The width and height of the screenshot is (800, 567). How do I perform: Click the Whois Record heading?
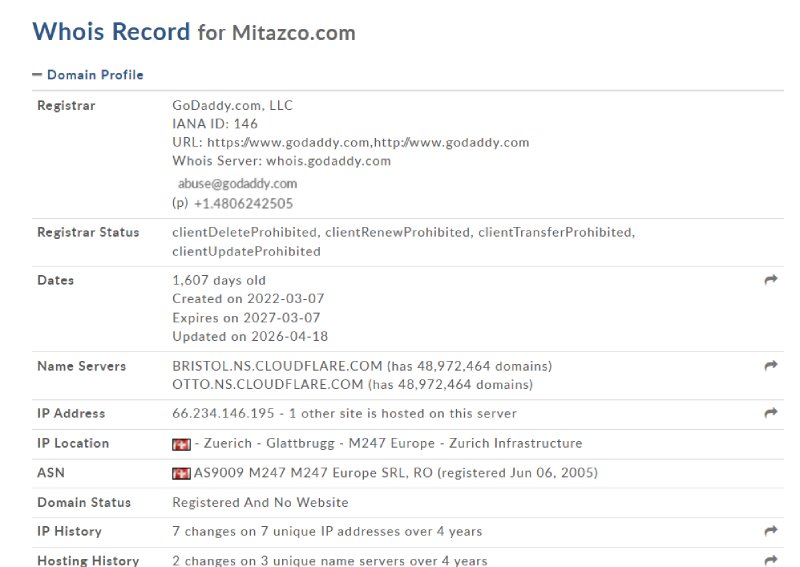point(111,32)
